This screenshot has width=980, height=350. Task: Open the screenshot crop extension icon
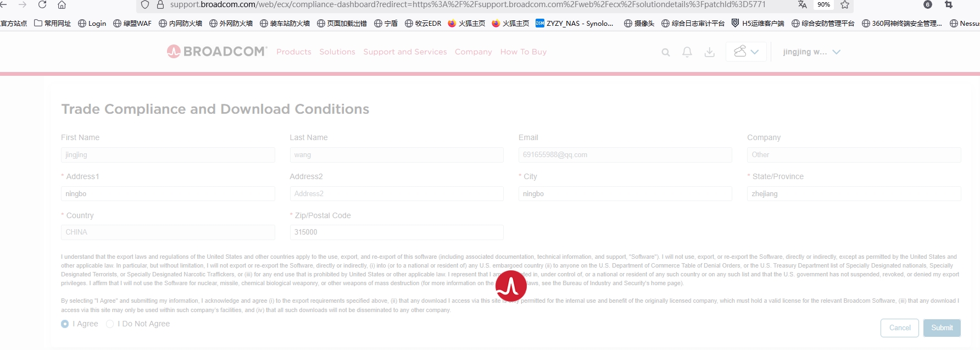click(949, 4)
